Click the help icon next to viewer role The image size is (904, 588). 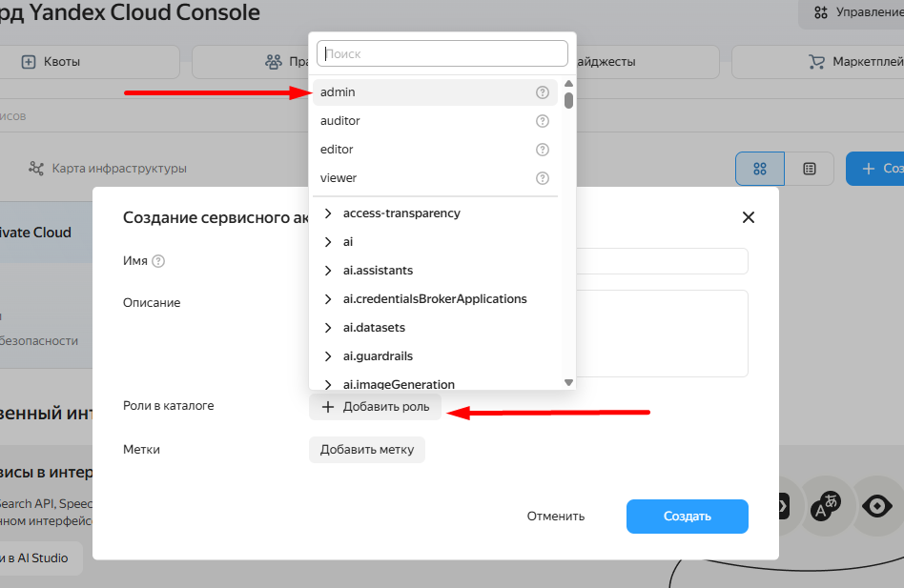[542, 178]
